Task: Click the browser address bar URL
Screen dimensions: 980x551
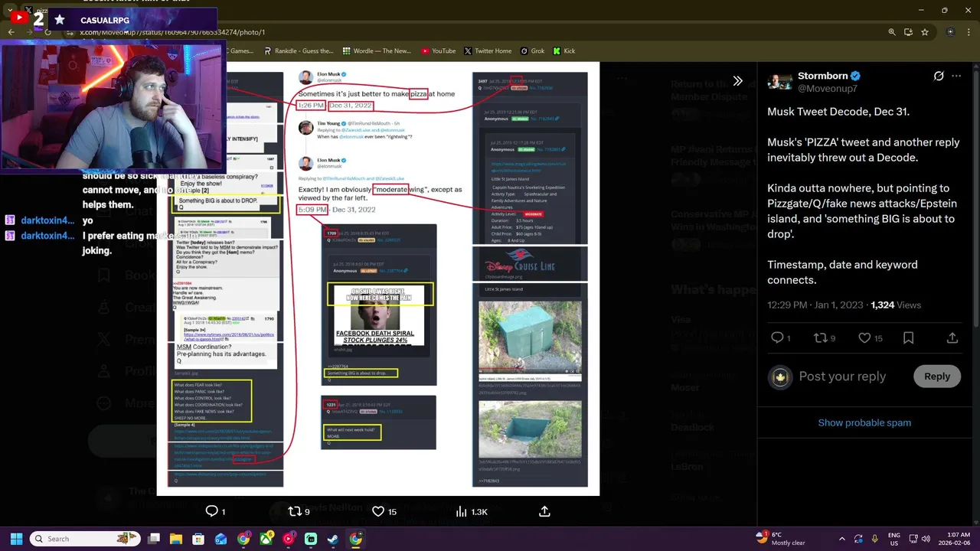Action: tap(171, 32)
